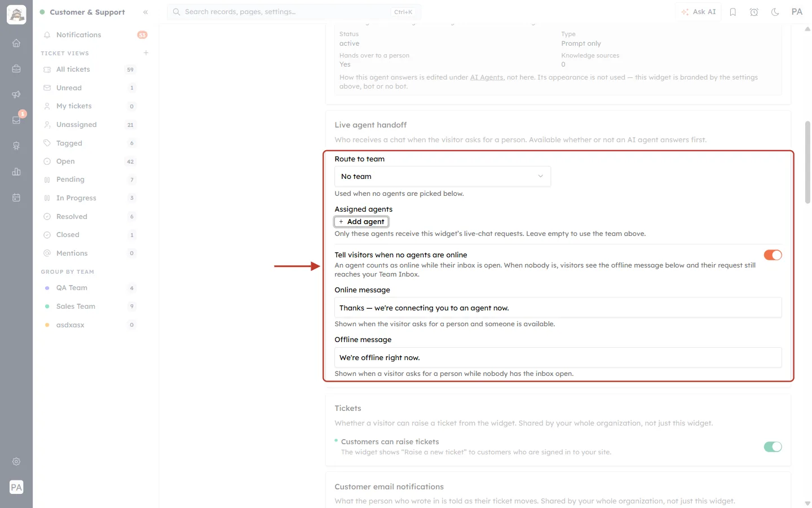This screenshot has width=812, height=508.
Task: Open the Route to team dropdown
Action: click(443, 177)
